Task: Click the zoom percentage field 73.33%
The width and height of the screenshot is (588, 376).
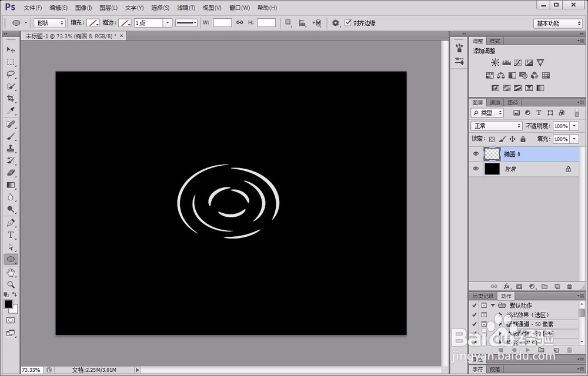Action: [31, 370]
